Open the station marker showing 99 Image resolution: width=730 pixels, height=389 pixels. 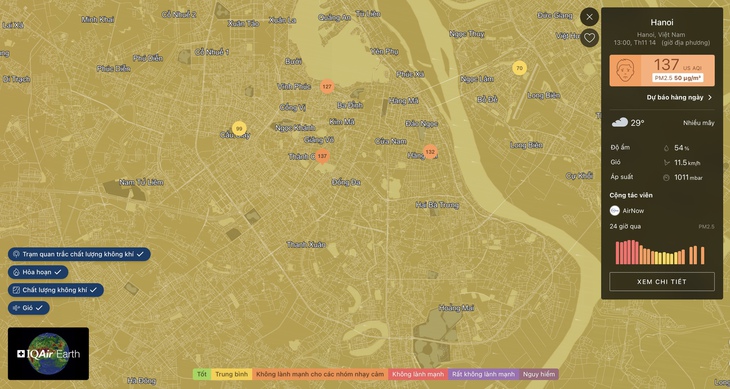[239, 128]
